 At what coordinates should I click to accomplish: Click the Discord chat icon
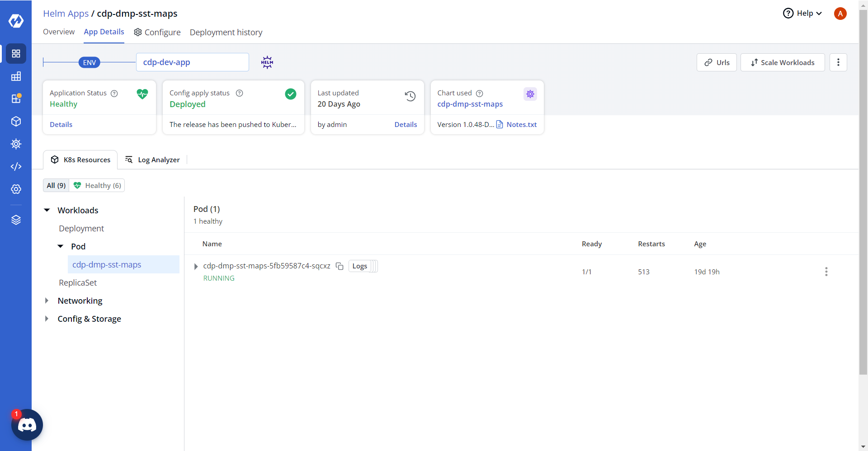[27, 425]
